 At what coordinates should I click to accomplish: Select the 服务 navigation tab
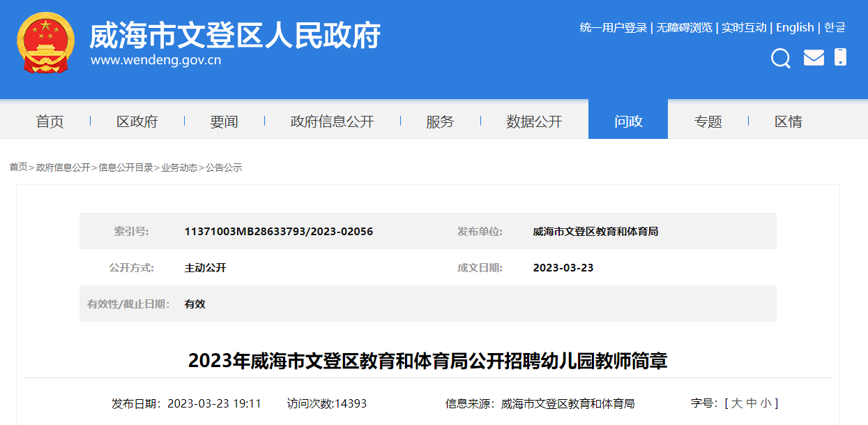(x=440, y=121)
